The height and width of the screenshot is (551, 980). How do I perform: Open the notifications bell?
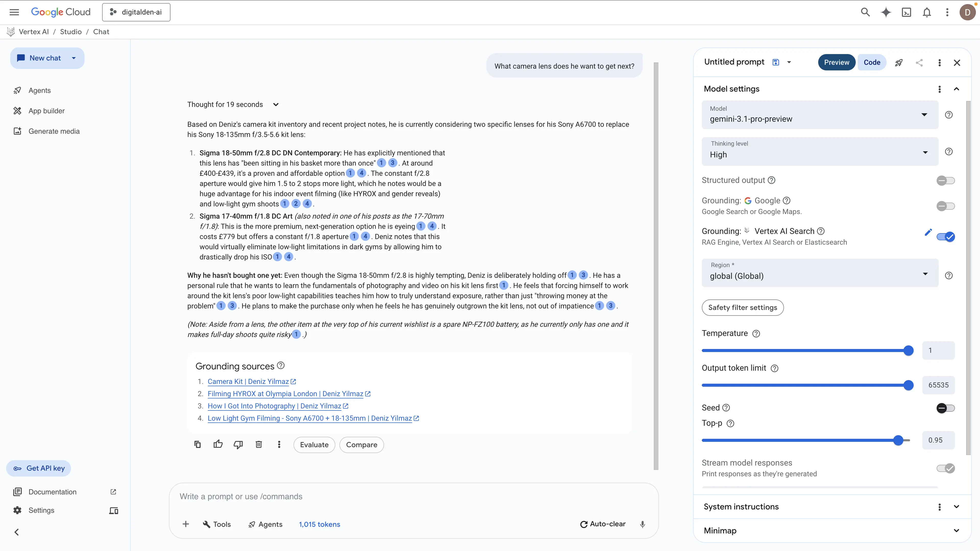pos(927,12)
